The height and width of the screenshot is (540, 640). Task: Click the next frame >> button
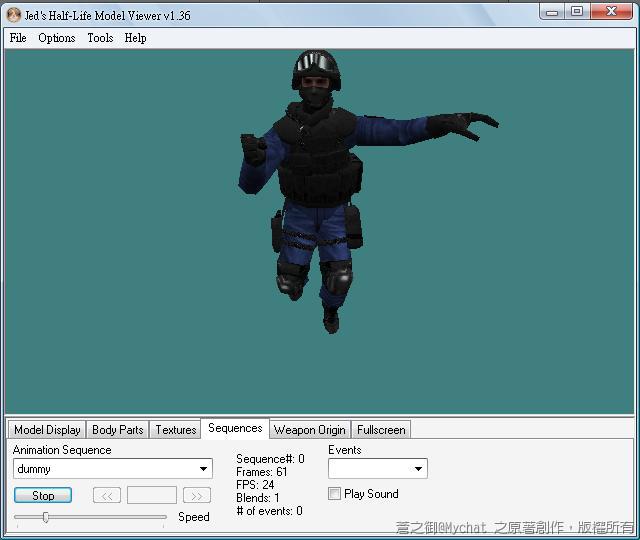[197, 496]
